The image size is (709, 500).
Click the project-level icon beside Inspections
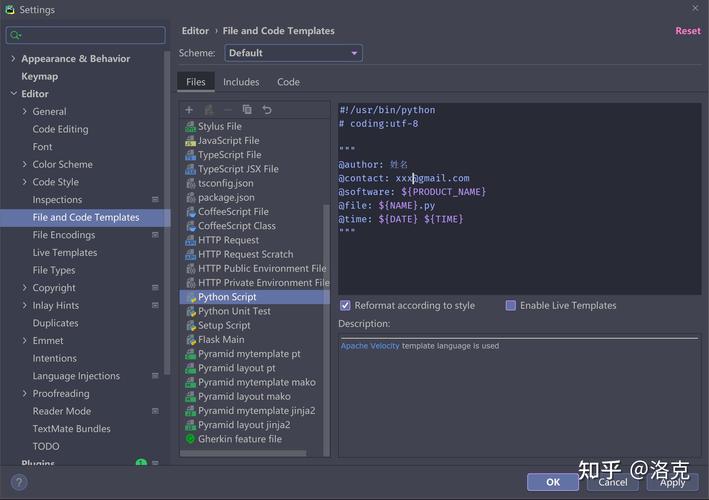click(155, 199)
